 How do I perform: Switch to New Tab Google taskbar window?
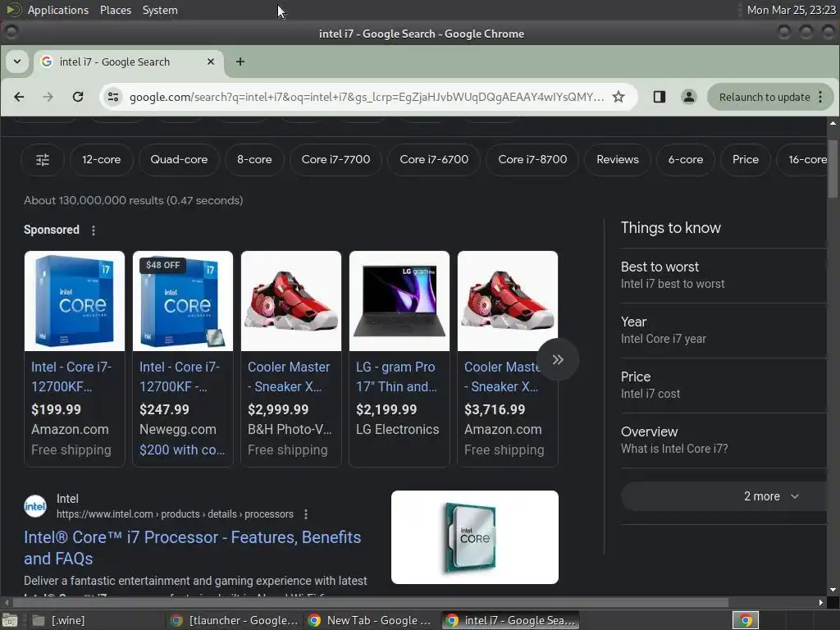click(371, 620)
